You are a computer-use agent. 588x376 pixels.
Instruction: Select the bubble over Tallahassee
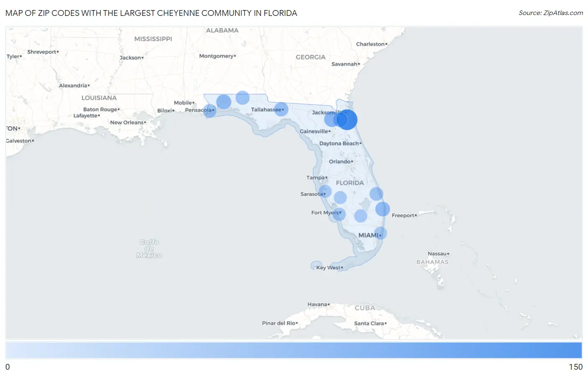point(281,109)
